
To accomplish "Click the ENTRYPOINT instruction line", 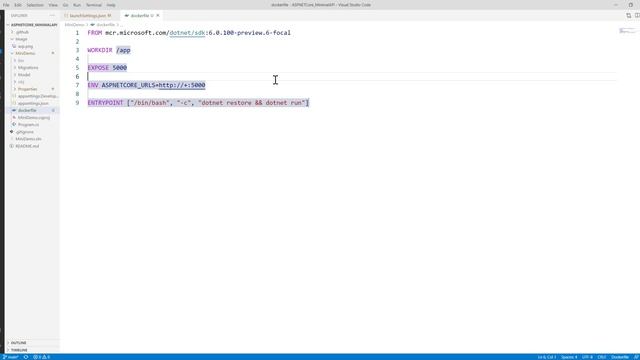I will point(198,103).
